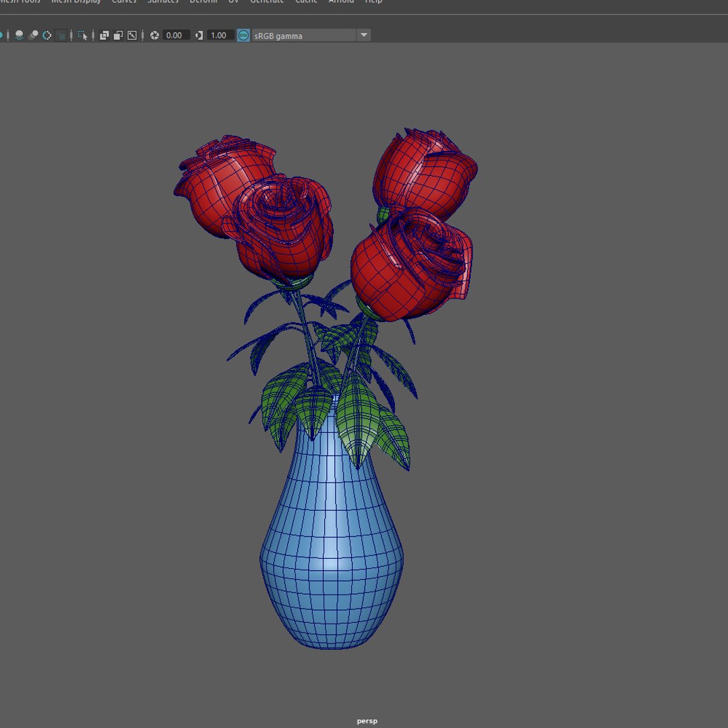The width and height of the screenshot is (728, 728).
Task: Click the gamma value field 1.00
Action: tap(220, 35)
